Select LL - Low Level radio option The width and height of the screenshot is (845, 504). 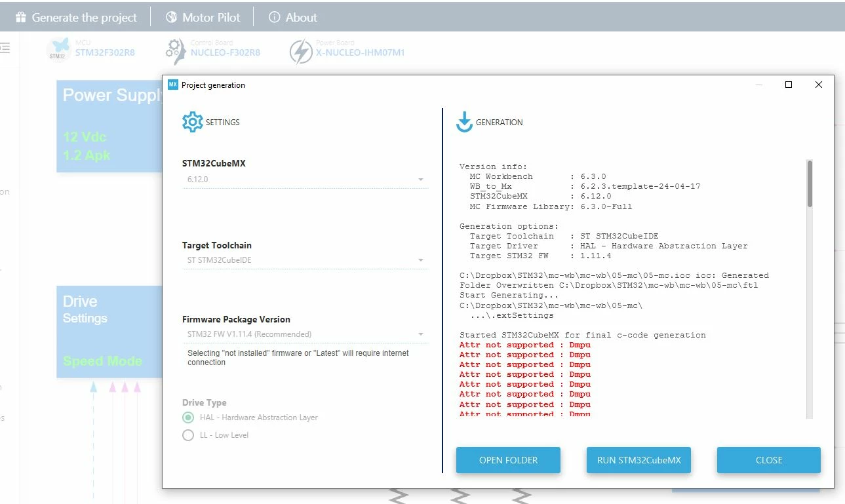pos(188,435)
